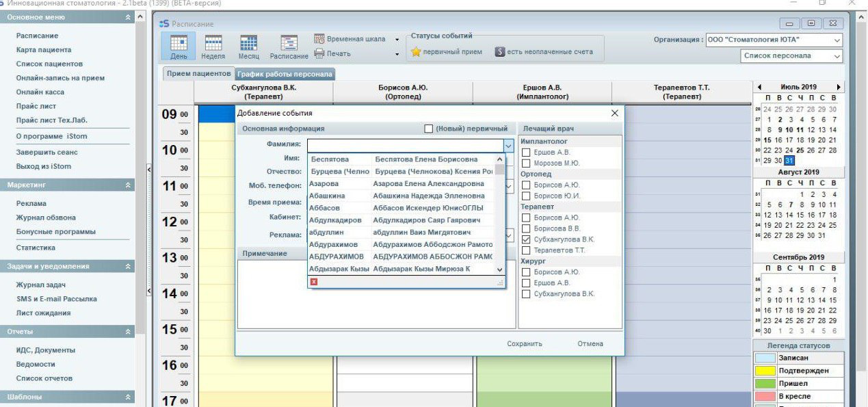Click the yellow Подтвержден legend swatch

pyautogui.click(x=764, y=371)
